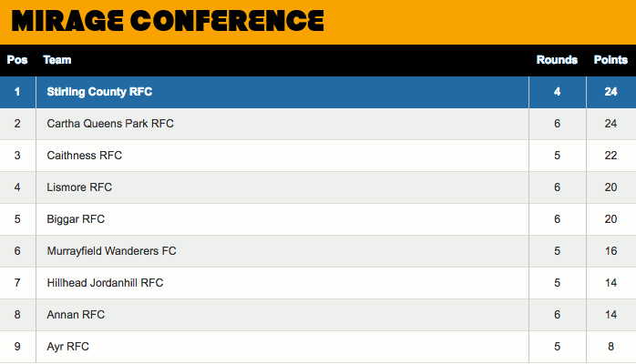636x364 pixels.
Task: Click on Lismore RFC in the table
Action: tap(79, 187)
